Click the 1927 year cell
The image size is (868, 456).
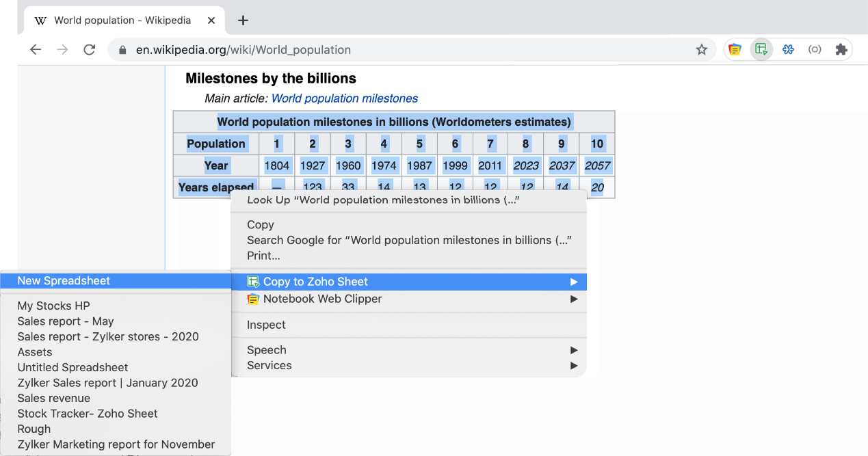click(x=313, y=165)
